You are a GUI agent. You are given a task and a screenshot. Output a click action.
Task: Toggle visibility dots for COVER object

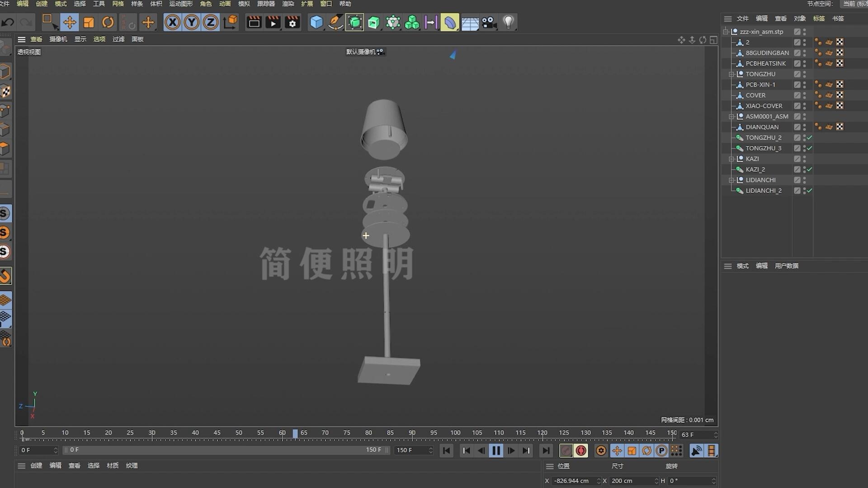[805, 95]
